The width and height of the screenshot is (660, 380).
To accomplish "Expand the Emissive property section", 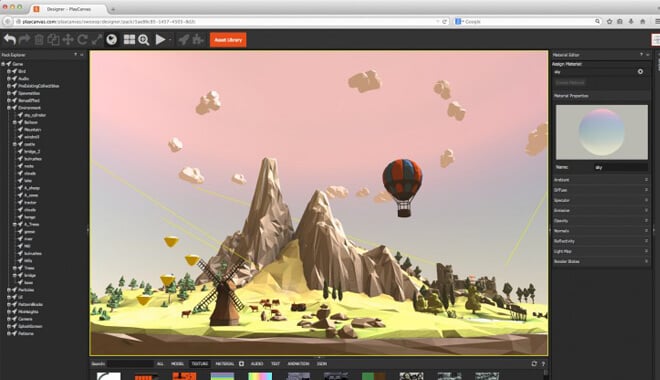I will point(601,210).
